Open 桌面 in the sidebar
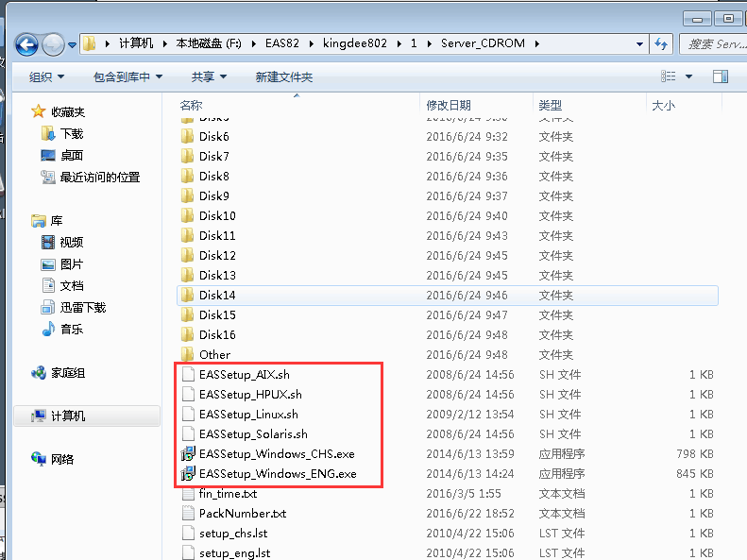 [x=72, y=155]
